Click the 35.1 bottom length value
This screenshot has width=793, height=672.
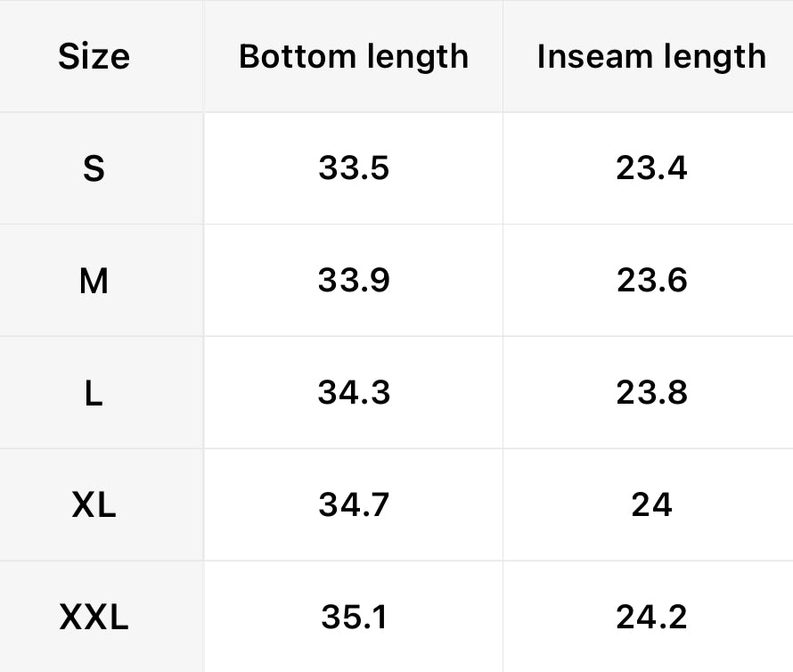354,617
